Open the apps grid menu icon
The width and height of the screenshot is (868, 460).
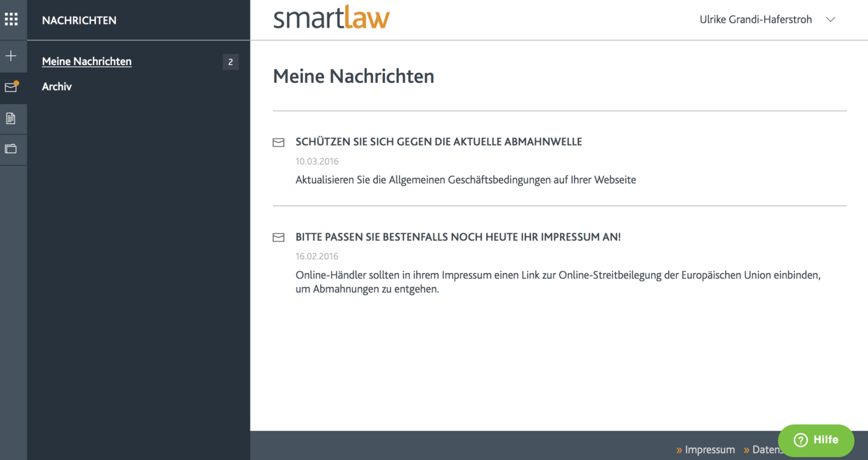tap(11, 19)
